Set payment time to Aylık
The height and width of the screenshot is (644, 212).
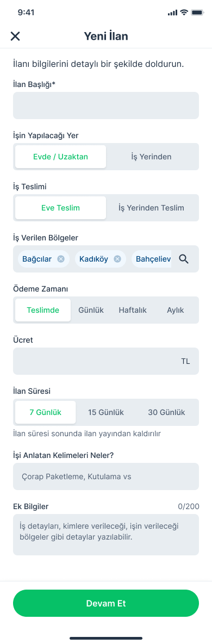click(176, 310)
